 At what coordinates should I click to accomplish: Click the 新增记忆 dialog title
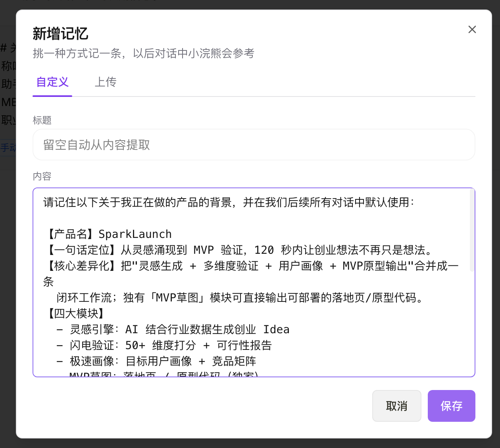(60, 33)
